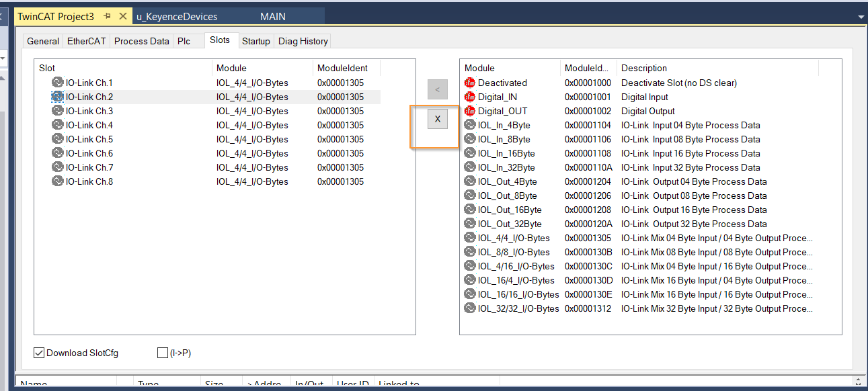The height and width of the screenshot is (391, 868).
Task: Click the ModuleIdent column header in slot list
Action: point(346,68)
